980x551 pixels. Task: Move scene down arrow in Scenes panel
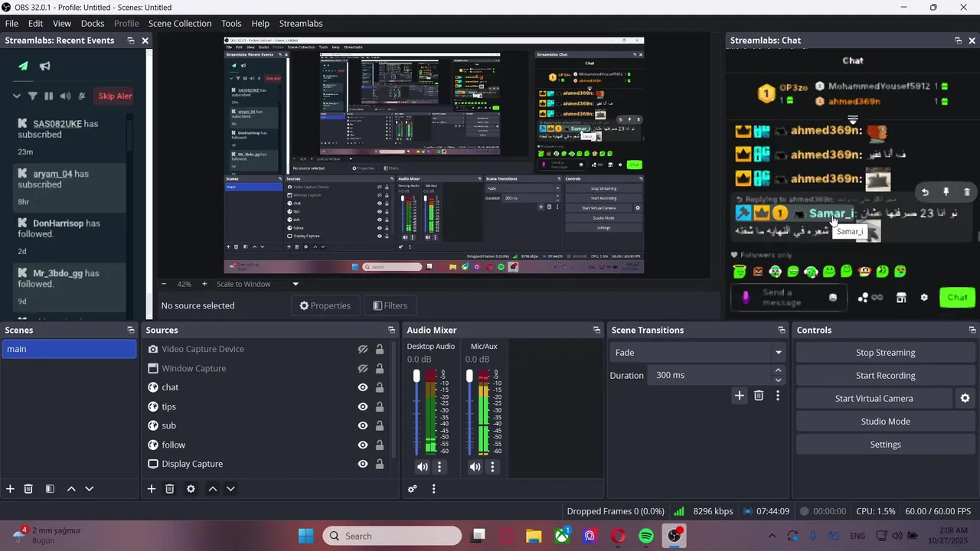pyautogui.click(x=89, y=489)
